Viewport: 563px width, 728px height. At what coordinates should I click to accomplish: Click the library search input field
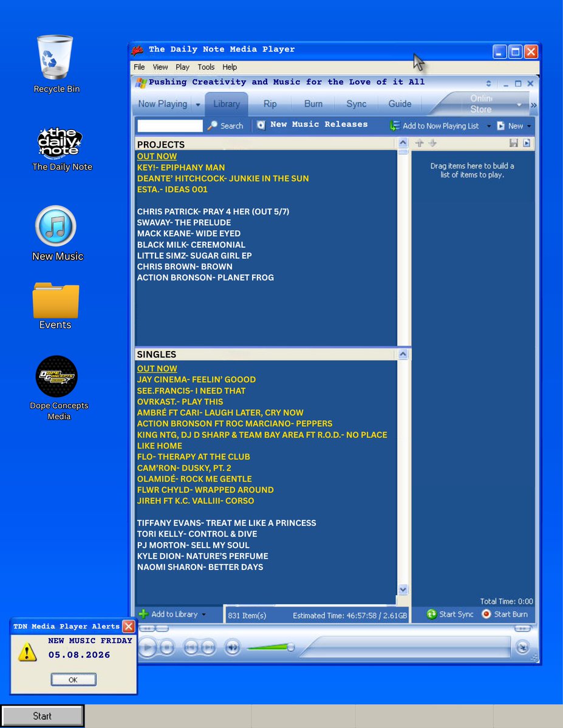coord(170,126)
